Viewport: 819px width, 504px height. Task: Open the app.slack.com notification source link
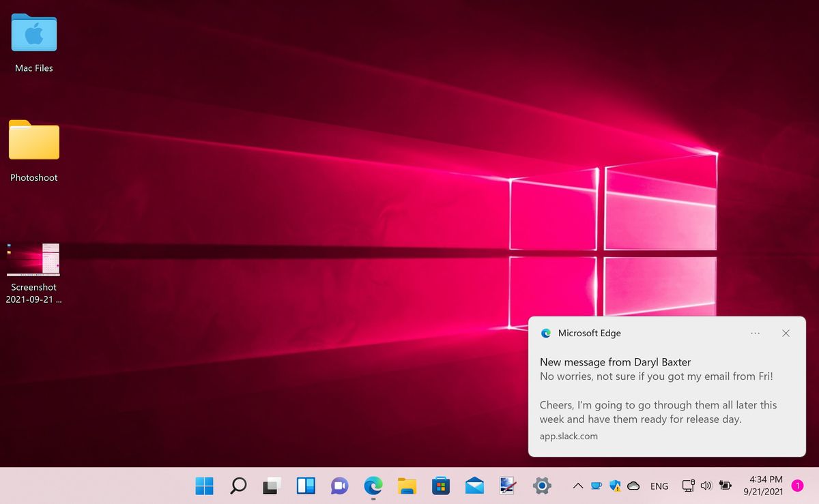pyautogui.click(x=568, y=436)
